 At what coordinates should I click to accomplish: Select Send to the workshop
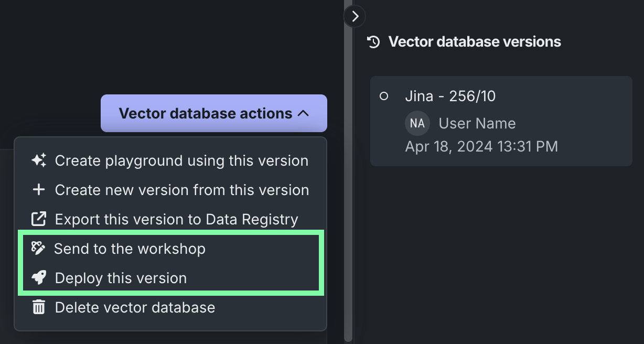click(130, 249)
